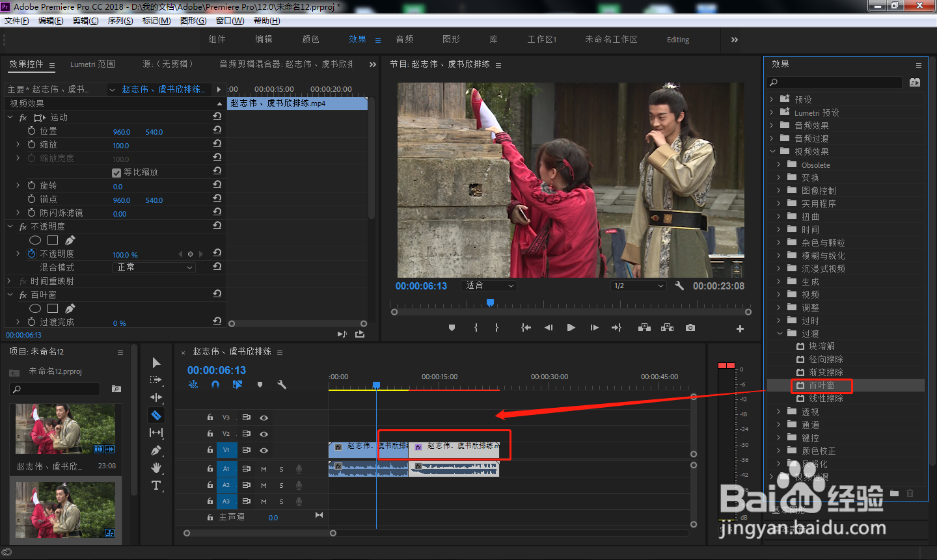Click Extract button in program monitor
This screenshot has width=937, height=560.
coord(667,328)
